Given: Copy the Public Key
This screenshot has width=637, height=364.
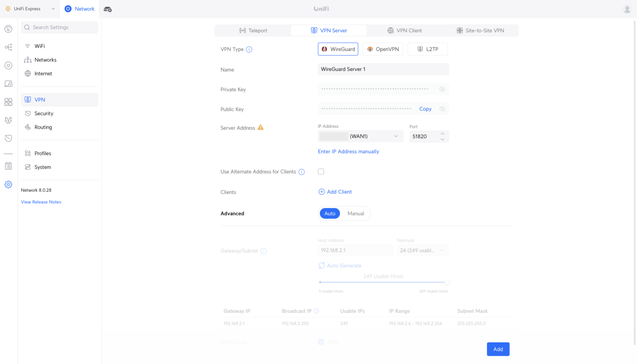Looking at the screenshot, I should [x=425, y=109].
